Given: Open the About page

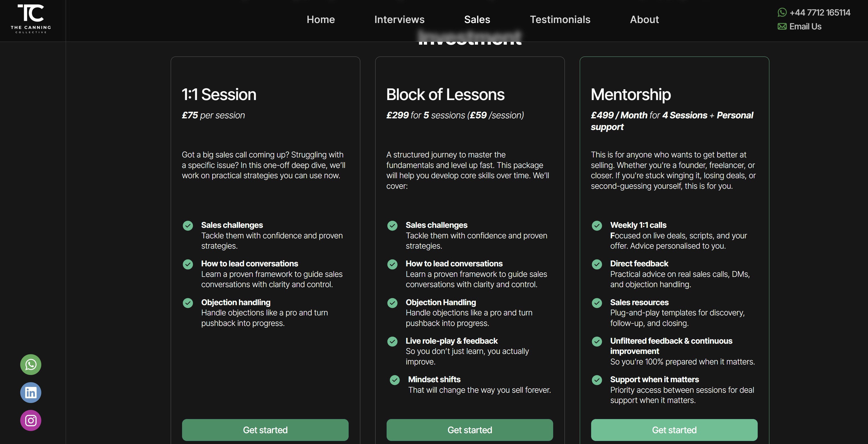Looking at the screenshot, I should click(644, 19).
